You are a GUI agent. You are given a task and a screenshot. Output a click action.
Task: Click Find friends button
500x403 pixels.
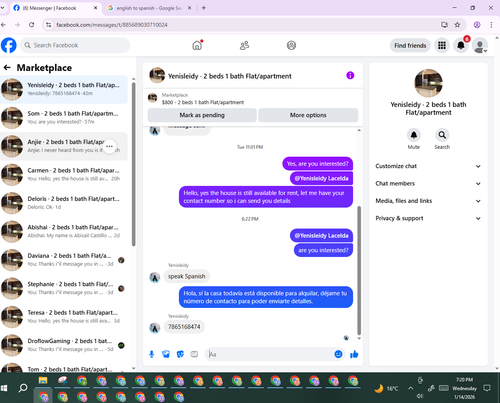point(410,45)
